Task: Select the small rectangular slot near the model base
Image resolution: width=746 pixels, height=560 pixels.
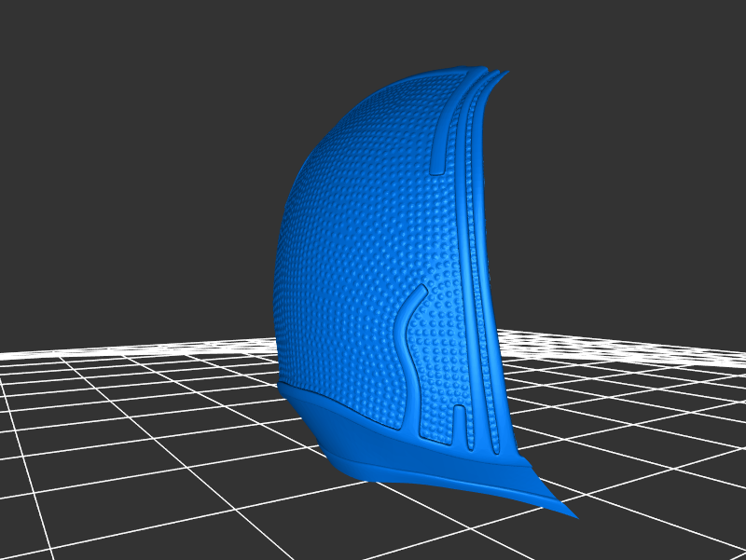Action: (x=459, y=424)
